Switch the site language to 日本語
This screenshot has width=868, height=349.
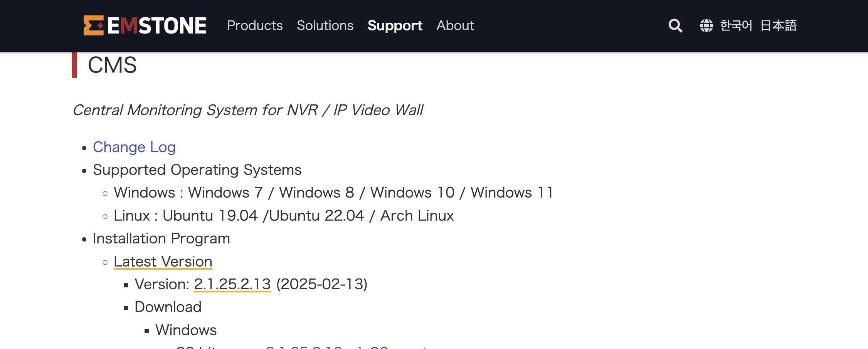[x=779, y=25]
